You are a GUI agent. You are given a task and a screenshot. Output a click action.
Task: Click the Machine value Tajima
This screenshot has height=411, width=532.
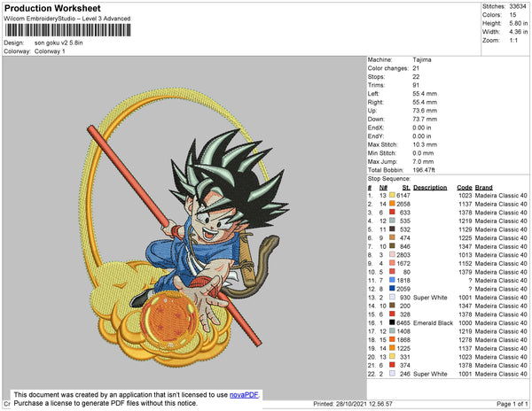pyautogui.click(x=422, y=59)
